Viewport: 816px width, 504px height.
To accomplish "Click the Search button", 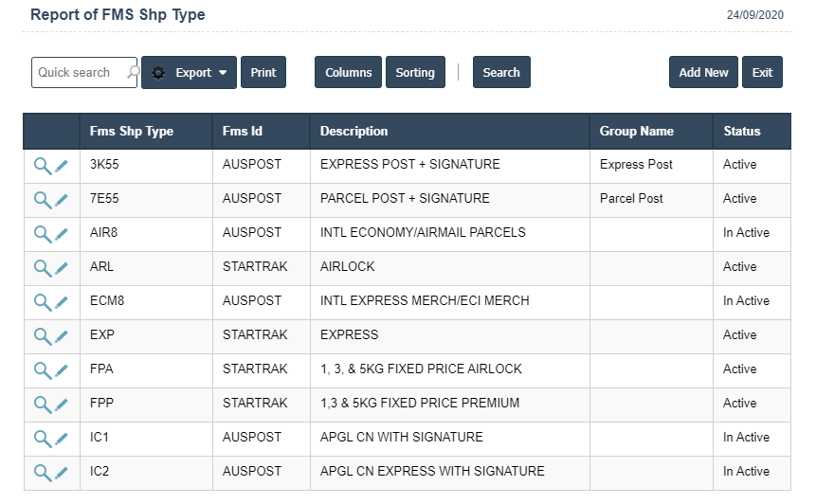I will pos(501,73).
